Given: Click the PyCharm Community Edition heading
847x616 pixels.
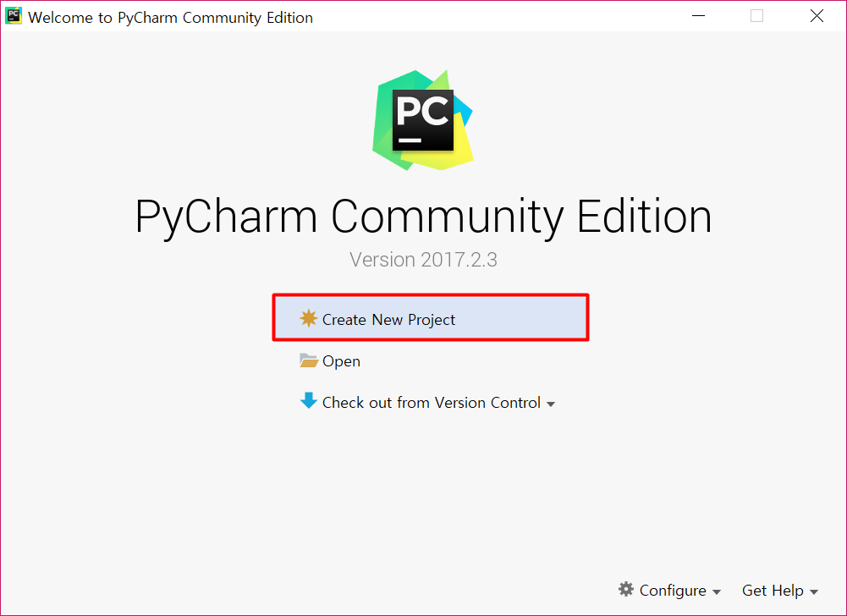Looking at the screenshot, I should tap(423, 217).
